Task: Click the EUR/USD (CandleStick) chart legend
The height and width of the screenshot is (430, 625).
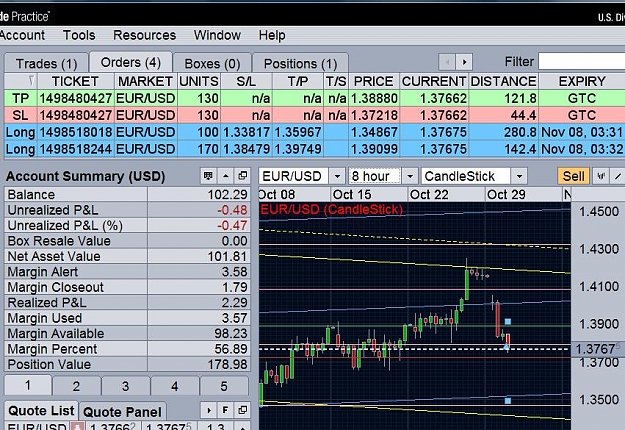Action: coord(332,209)
